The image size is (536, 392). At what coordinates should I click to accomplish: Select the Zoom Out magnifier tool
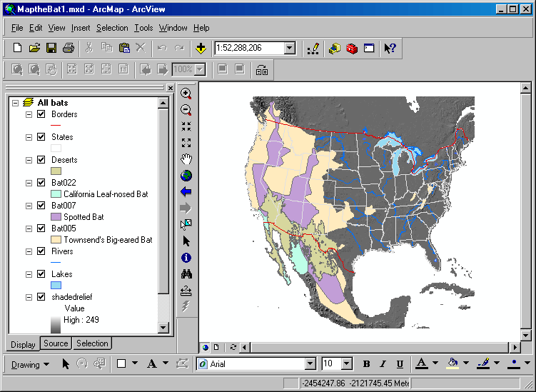186,110
